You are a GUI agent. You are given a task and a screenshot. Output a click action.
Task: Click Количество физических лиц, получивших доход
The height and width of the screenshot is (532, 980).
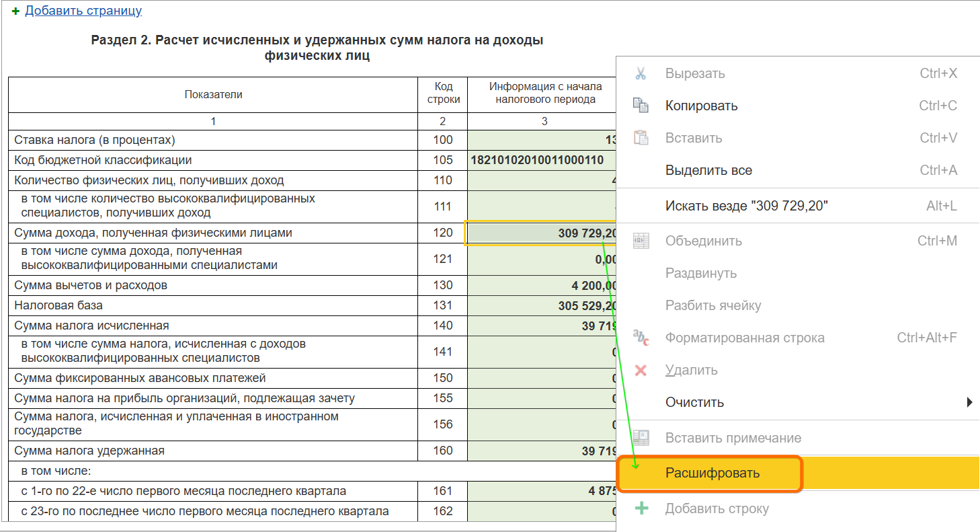pyautogui.click(x=149, y=180)
